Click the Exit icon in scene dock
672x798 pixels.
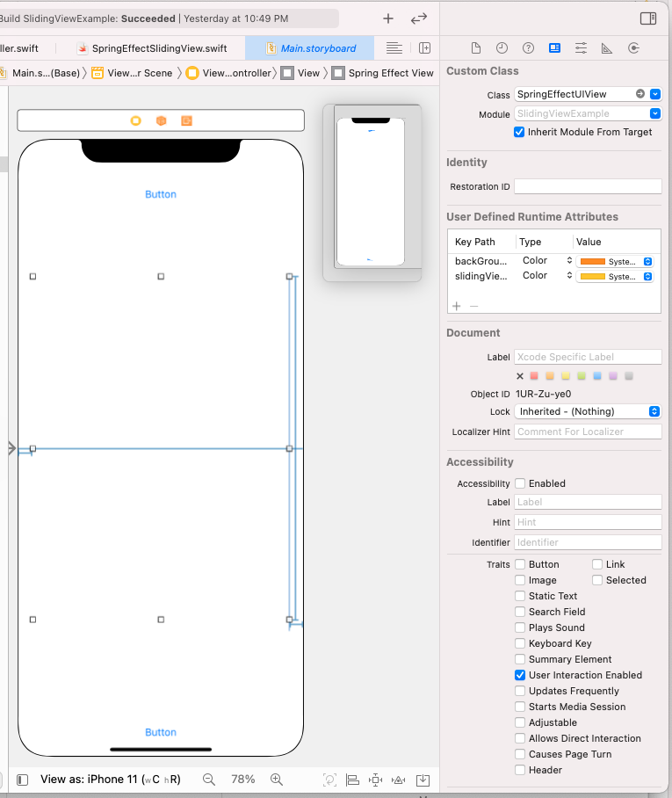pyautogui.click(x=187, y=120)
